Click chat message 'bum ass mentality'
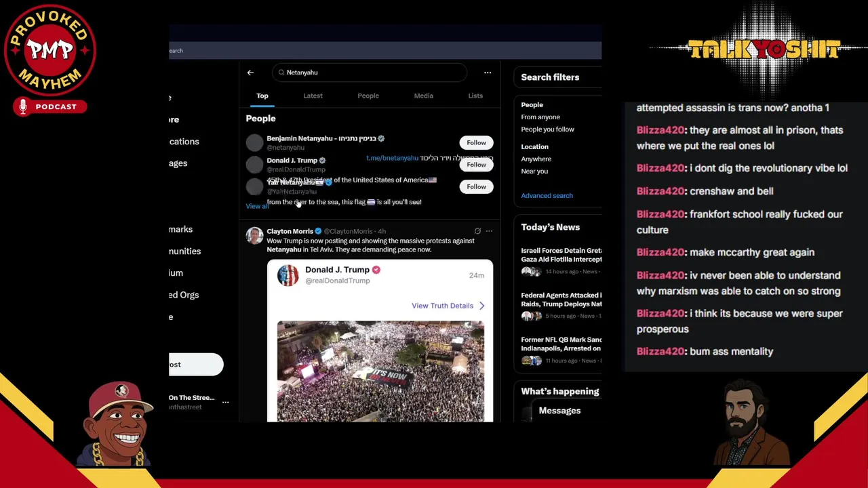The image size is (868, 488). tap(705, 351)
